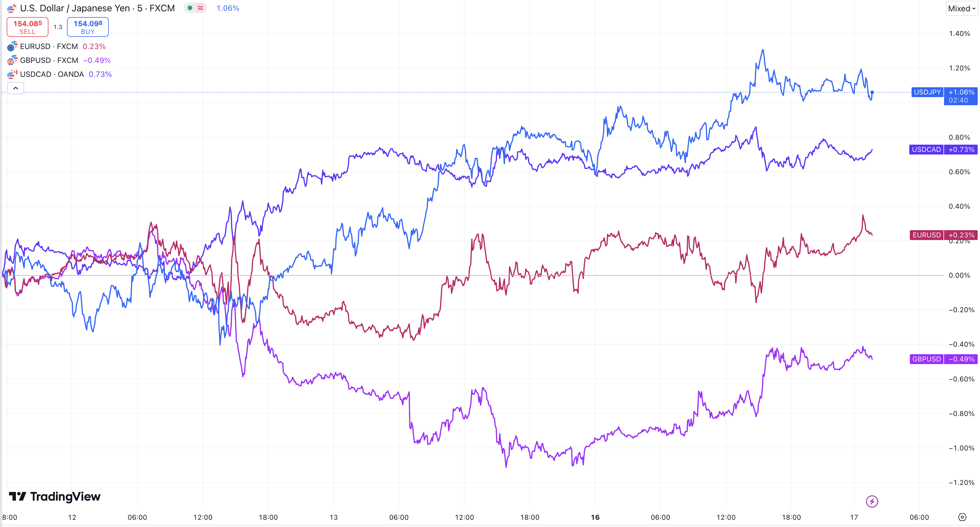Image resolution: width=980 pixels, height=527 pixels.
Task: Click the 16 date marker on time axis
Action: coord(595,517)
